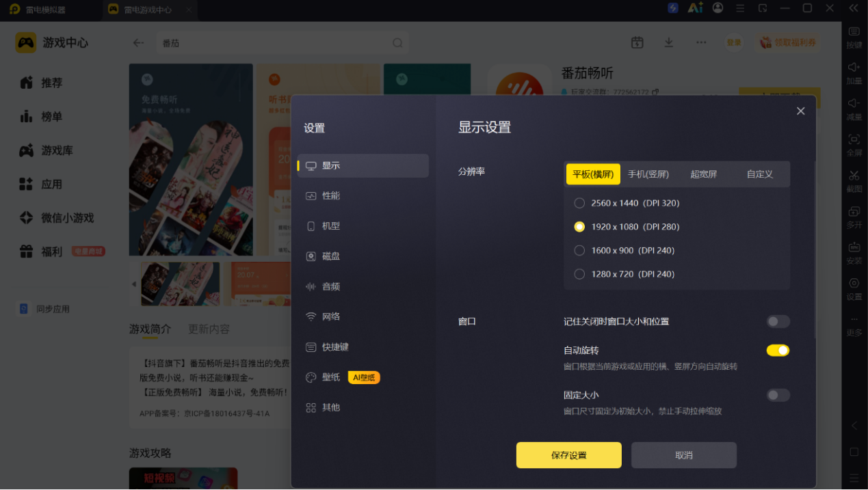868x490 pixels.
Task: Open the downloads arrow icon
Action: tap(669, 42)
